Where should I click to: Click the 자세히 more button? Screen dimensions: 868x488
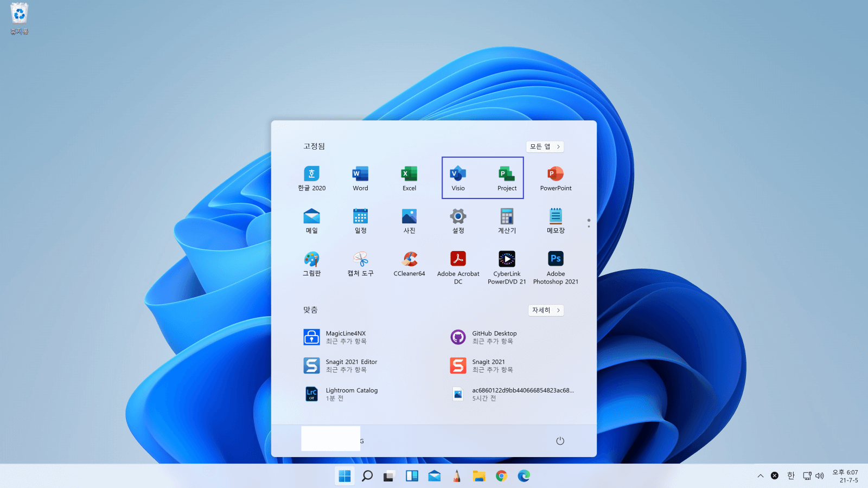pos(546,310)
